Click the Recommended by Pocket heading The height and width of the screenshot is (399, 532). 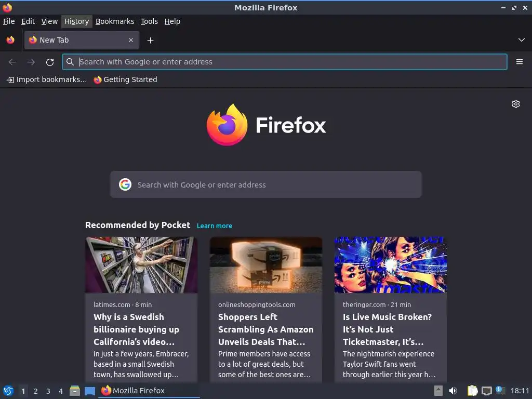coord(138,225)
